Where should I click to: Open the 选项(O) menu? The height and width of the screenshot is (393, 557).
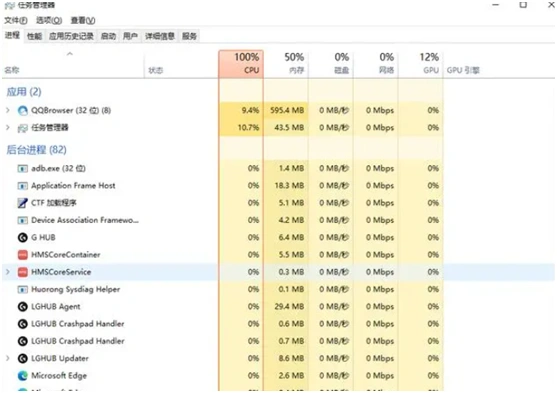(x=49, y=21)
